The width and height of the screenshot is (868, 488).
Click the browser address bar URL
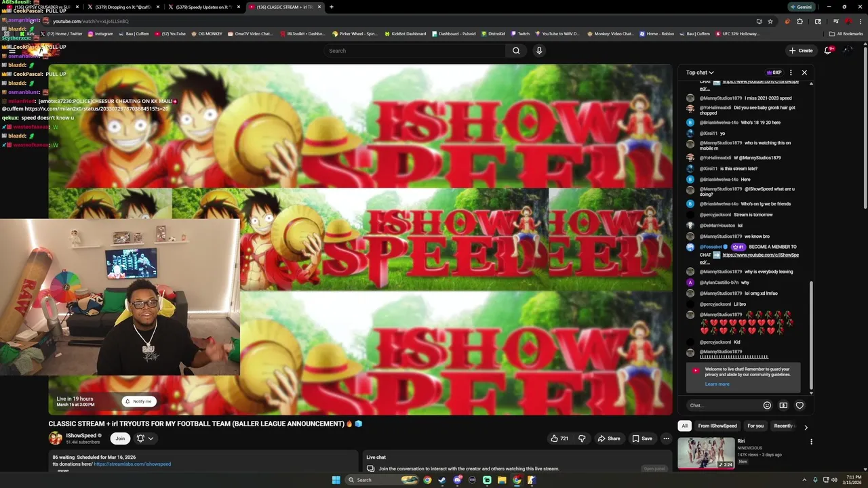coord(91,21)
